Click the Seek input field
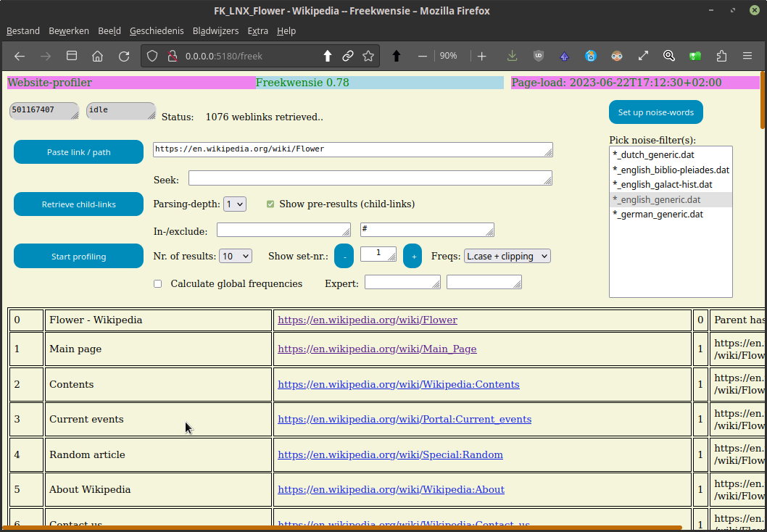This screenshot has height=532, width=767. [x=370, y=178]
